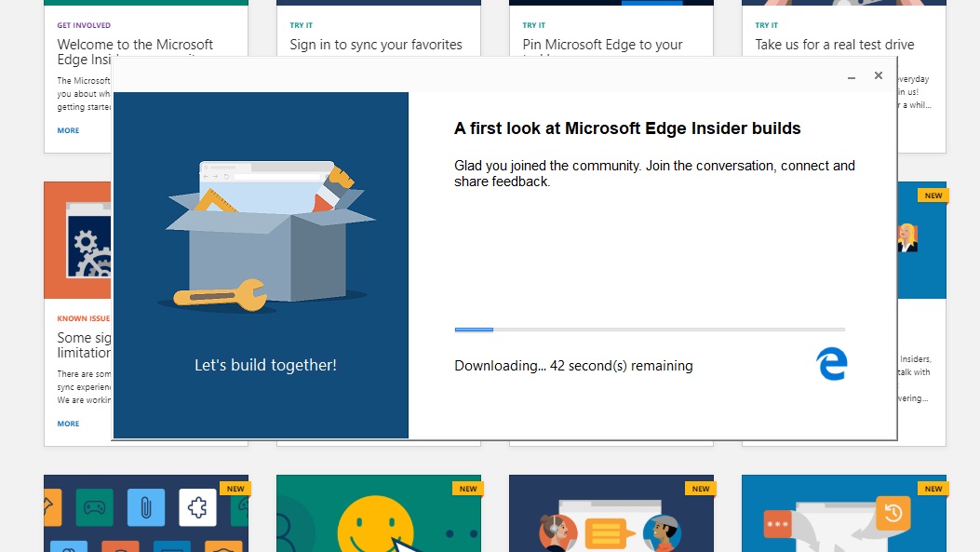Click the orange history clock icon
The image size is (980, 552).
pyautogui.click(x=893, y=513)
